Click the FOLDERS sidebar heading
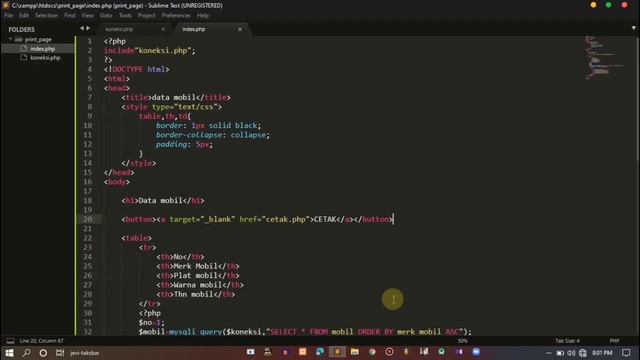Image resolution: width=640 pixels, height=360 pixels. pos(22,29)
